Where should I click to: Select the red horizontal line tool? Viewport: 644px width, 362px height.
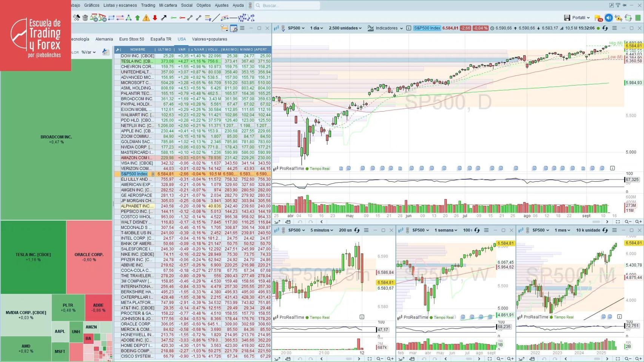182,18
